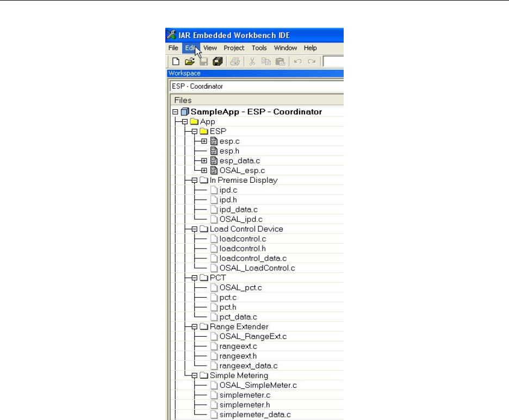Expand the OSAL_esp.c file node

click(204, 170)
